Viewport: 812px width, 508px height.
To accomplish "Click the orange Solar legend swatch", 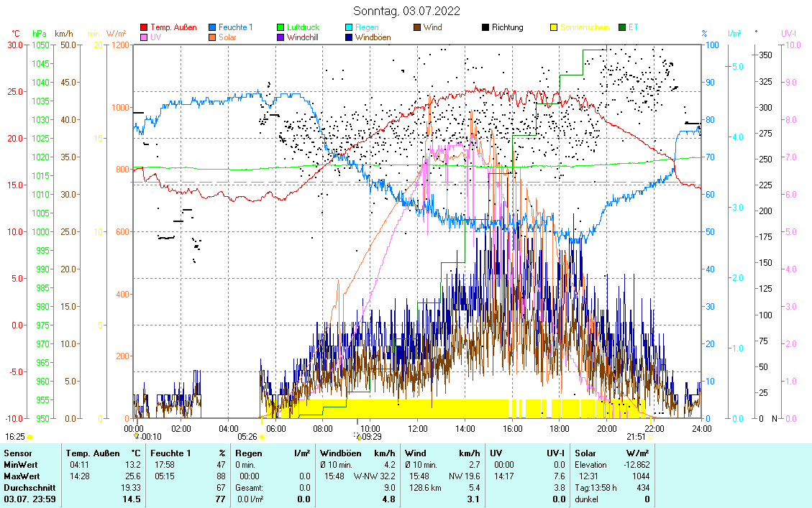I will tap(212, 37).
